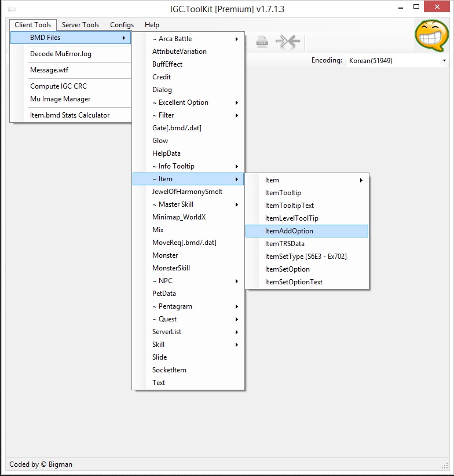Open the Client Tools menu
This screenshot has width=454, height=476.
coord(33,25)
